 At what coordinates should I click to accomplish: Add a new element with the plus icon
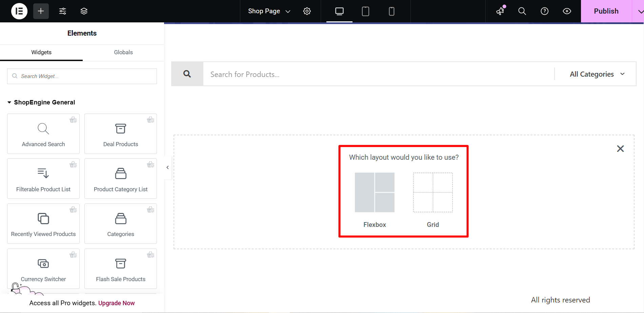[41, 11]
